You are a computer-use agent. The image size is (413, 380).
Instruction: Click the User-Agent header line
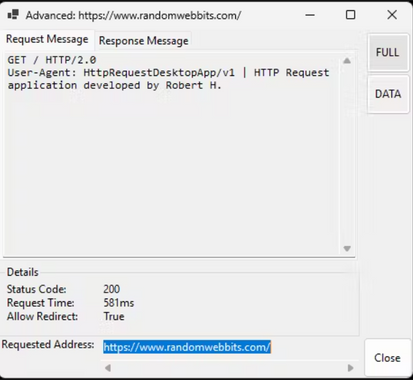[x=168, y=73]
